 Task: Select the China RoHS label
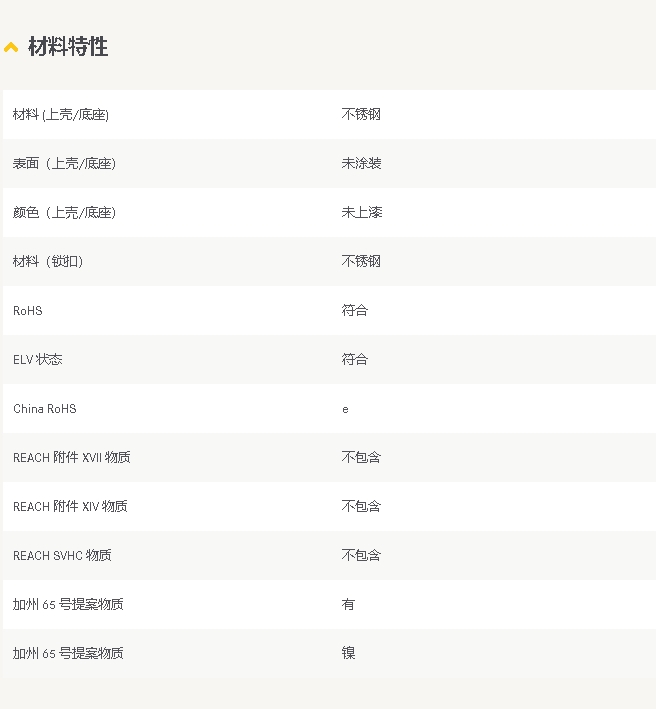pyautogui.click(x=45, y=409)
